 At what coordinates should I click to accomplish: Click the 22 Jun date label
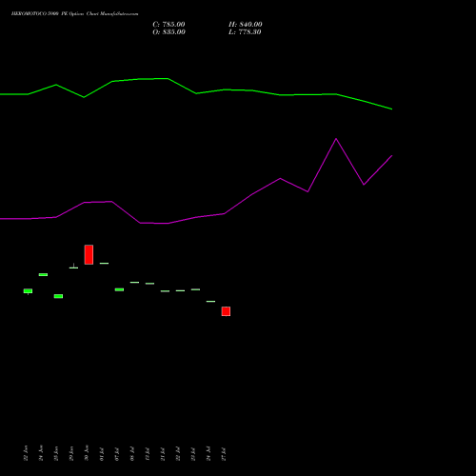(x=26, y=453)
